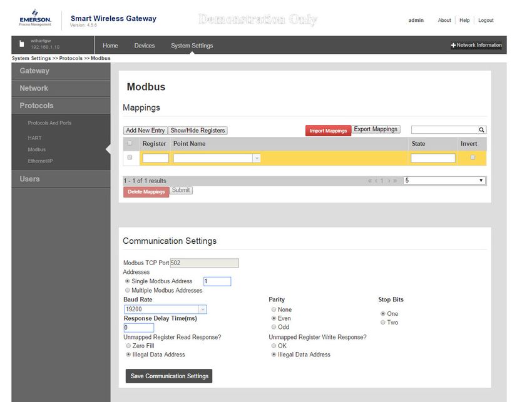Viewport: 532px width, 402px height.
Task: Open Protocols And Ports submenu item
Action: pos(49,123)
